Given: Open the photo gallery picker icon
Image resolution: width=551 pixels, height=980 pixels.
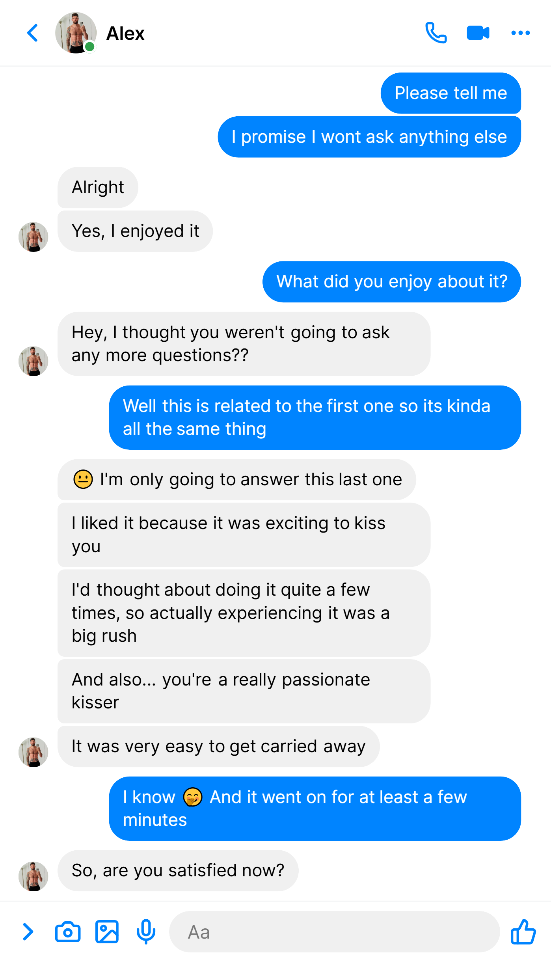Looking at the screenshot, I should [x=107, y=932].
